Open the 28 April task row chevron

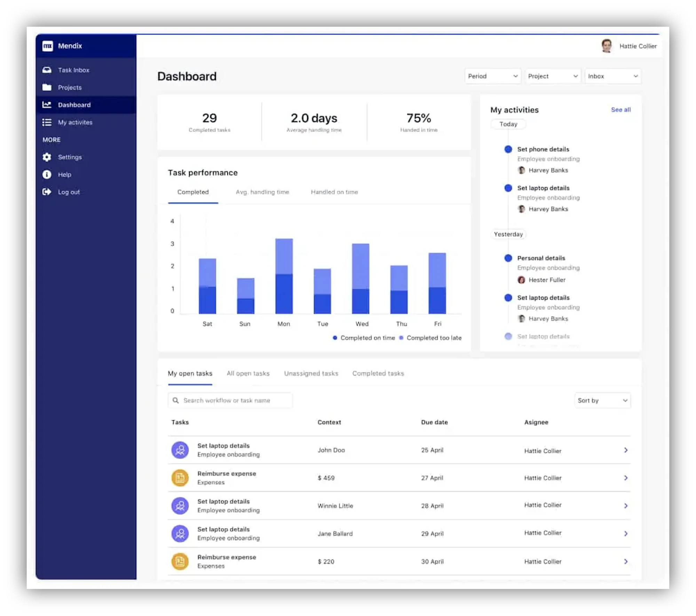626,506
